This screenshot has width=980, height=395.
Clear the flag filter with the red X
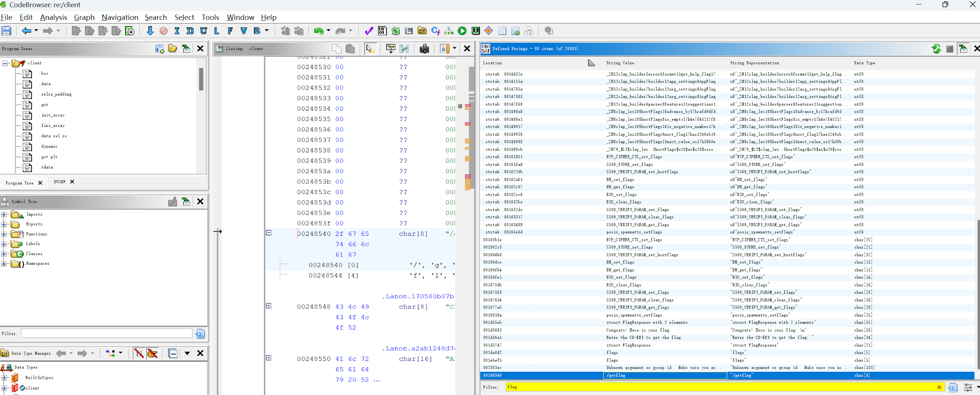coord(940,387)
